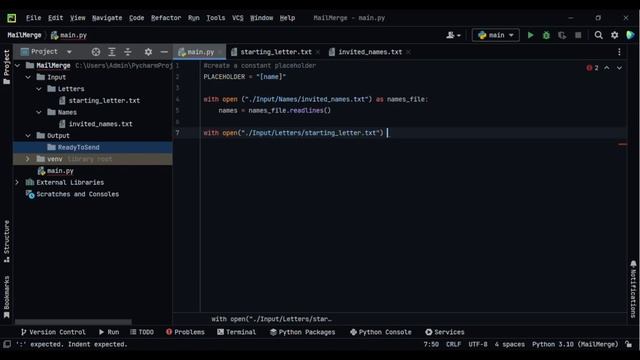Open the Refactor menu
The image size is (640, 360).
pos(166,18)
